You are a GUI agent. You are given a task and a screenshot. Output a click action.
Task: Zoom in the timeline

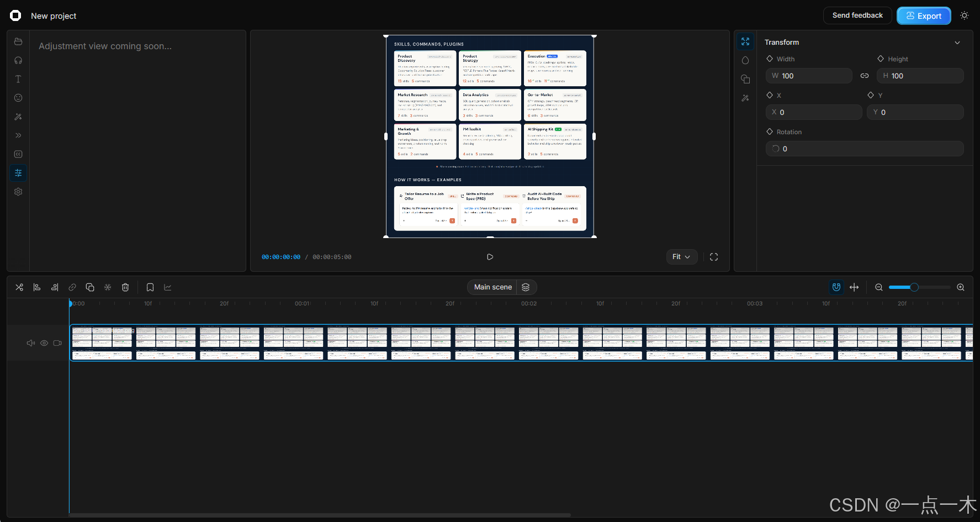pos(961,287)
